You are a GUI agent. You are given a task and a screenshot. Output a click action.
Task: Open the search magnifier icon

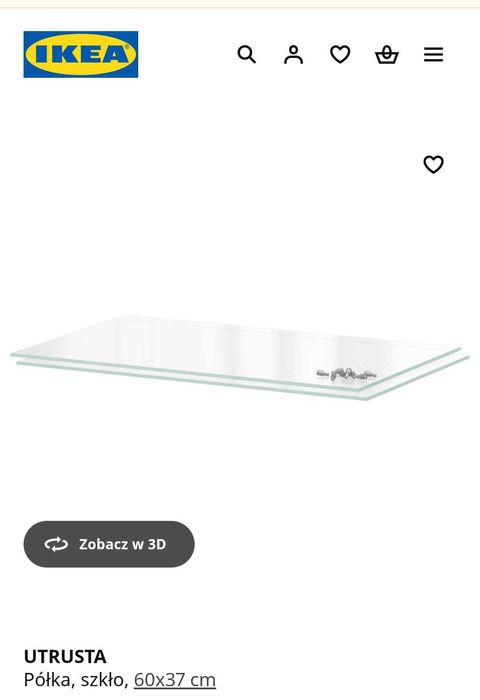point(246,54)
